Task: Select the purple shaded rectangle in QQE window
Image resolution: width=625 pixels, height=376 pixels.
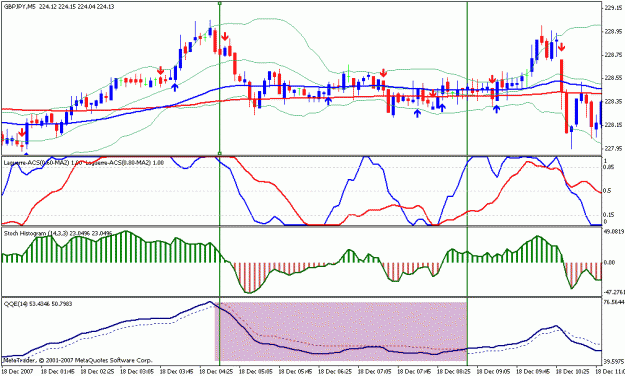Action: tap(341, 332)
